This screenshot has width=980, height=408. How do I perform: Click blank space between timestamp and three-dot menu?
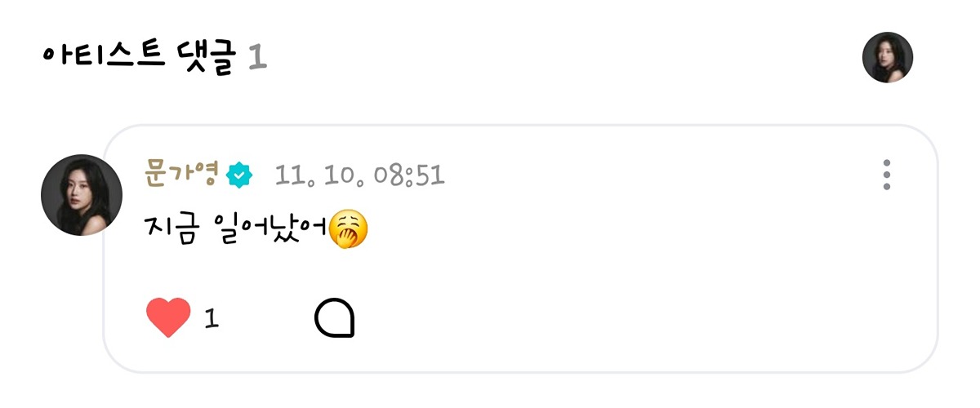point(661,175)
